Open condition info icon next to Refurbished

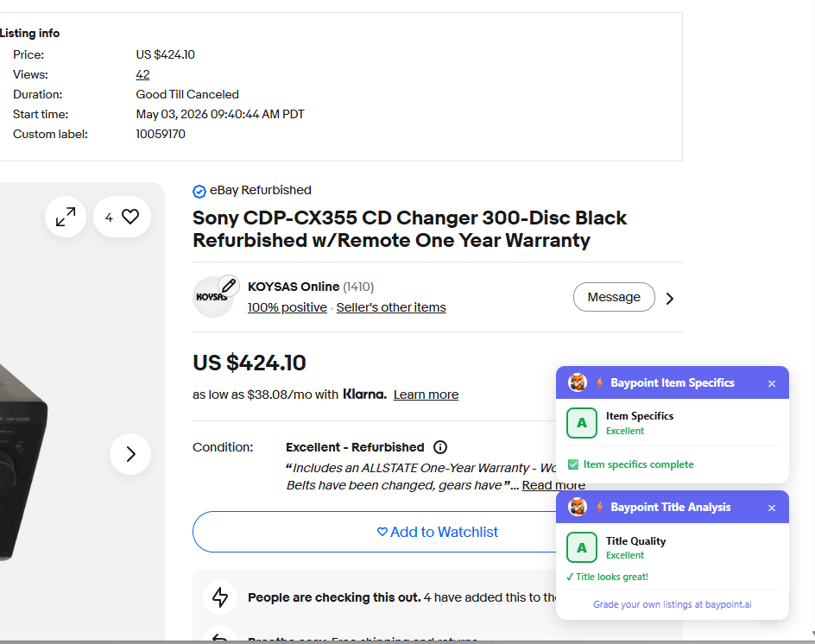(440, 447)
